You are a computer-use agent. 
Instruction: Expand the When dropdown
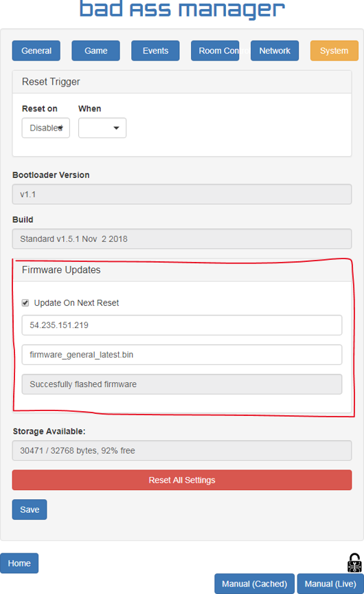(102, 128)
